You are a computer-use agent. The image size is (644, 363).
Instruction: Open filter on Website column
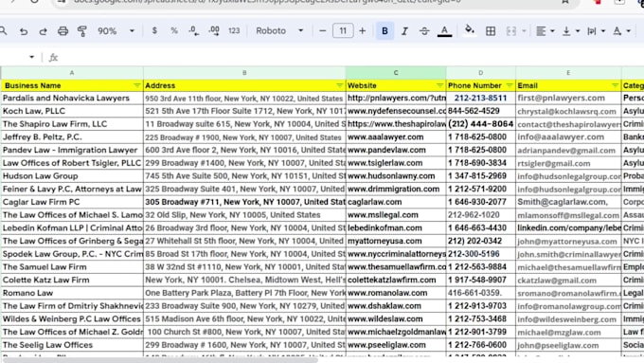pos(439,85)
